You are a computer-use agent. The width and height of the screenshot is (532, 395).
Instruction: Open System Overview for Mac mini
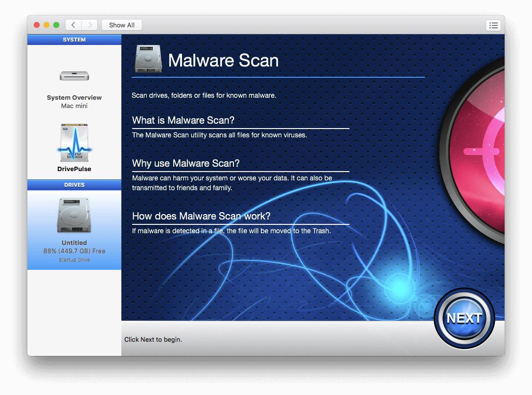tap(74, 97)
